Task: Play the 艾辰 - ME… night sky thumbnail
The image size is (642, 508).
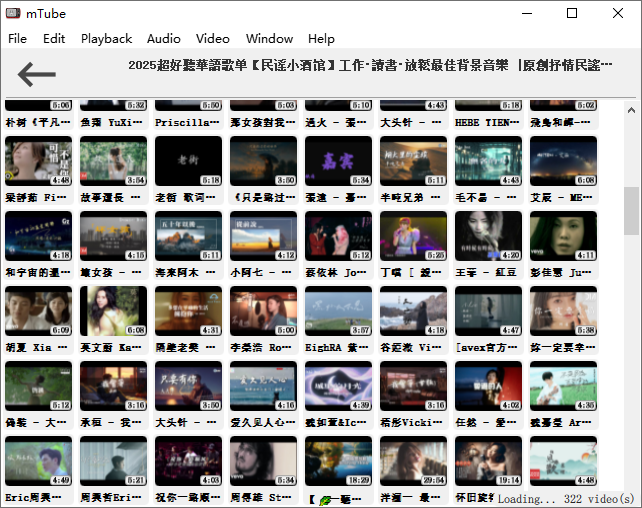Action: (x=563, y=161)
